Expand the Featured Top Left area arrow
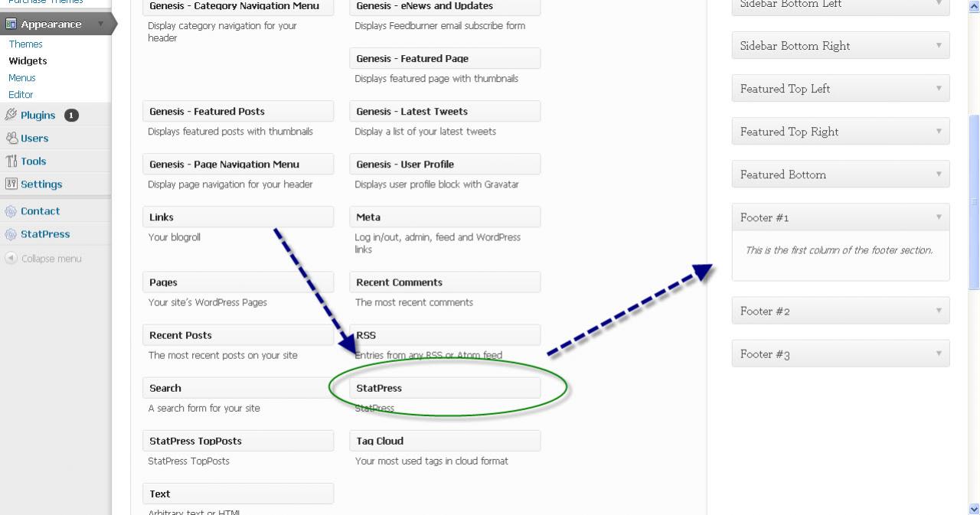980x515 pixels. pos(939,89)
